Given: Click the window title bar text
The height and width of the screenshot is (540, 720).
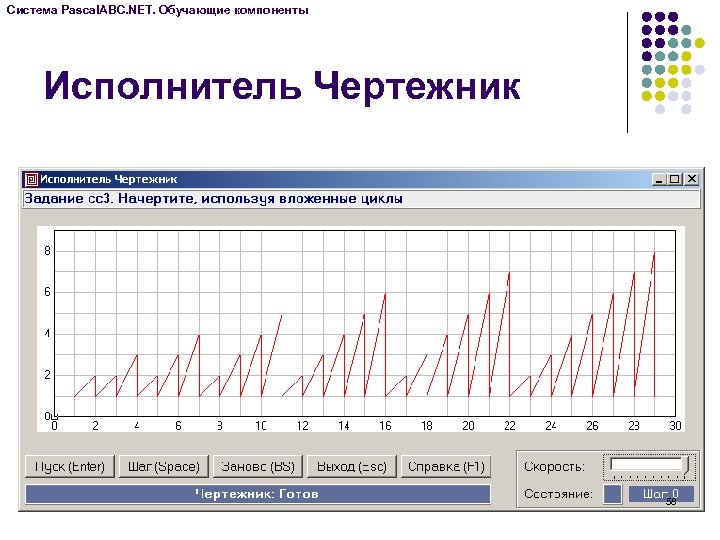Looking at the screenshot, I should [x=108, y=180].
